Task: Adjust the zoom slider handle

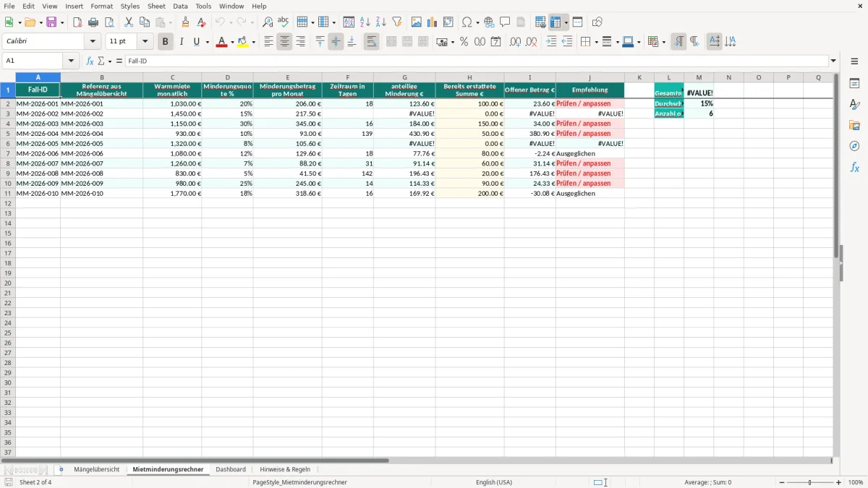Action: pyautogui.click(x=810, y=482)
